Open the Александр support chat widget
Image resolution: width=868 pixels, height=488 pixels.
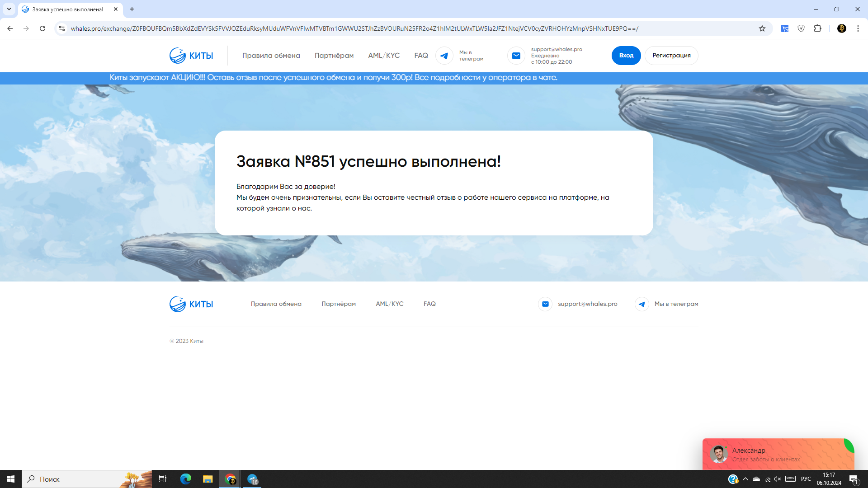pos(778,454)
